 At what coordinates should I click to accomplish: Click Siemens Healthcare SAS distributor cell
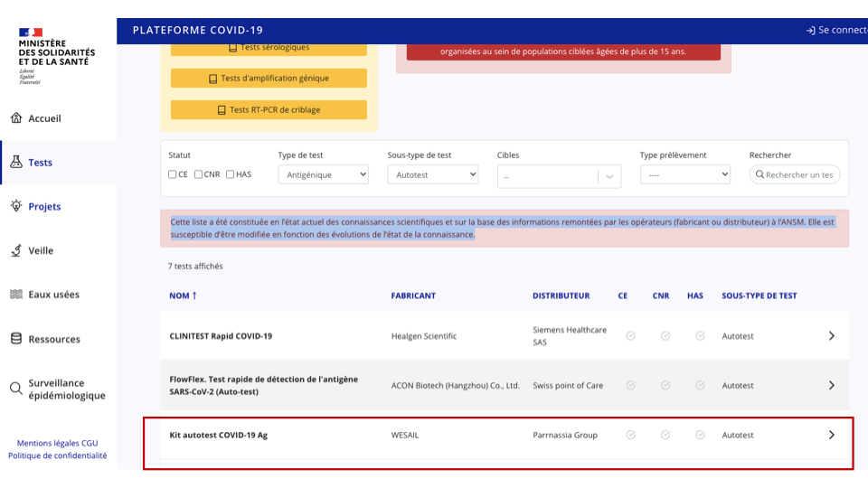tap(570, 336)
